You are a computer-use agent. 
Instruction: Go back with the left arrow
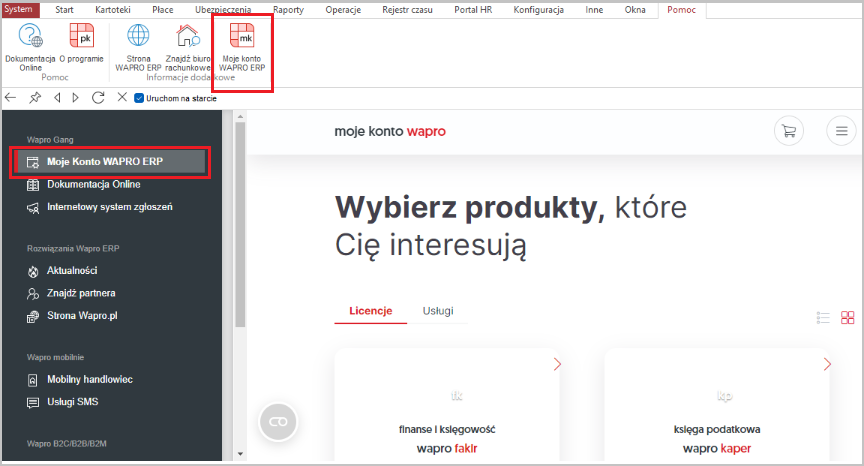[10, 98]
